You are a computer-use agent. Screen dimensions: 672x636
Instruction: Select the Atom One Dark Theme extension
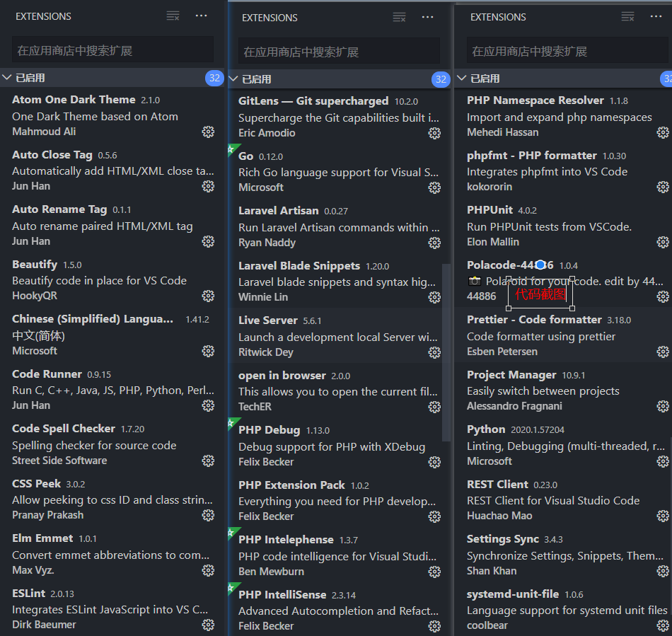(112, 115)
